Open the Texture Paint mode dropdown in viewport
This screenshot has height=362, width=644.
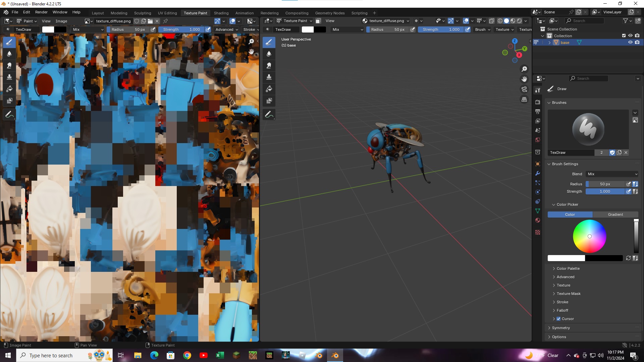coord(294,21)
